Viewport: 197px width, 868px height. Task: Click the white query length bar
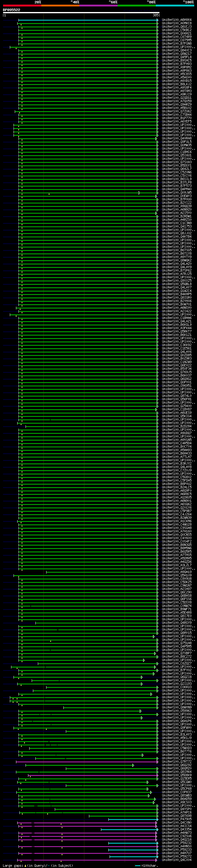point(81,12)
